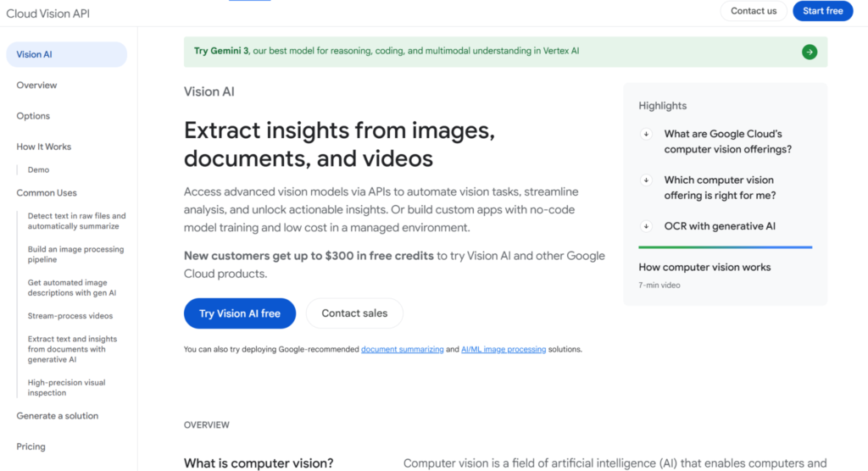Follow the 'document summarizing' hyperlink

pos(402,349)
